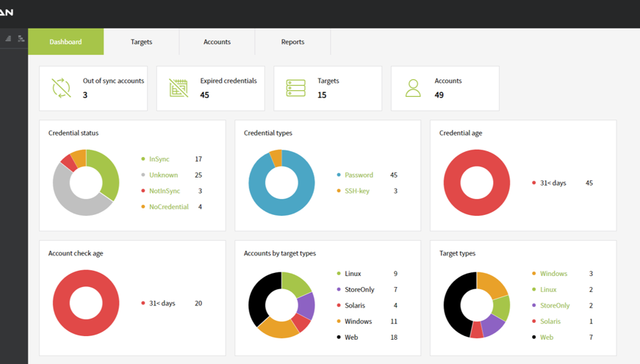
Task: Click the StoreOnly link in Target types
Action: tap(555, 305)
